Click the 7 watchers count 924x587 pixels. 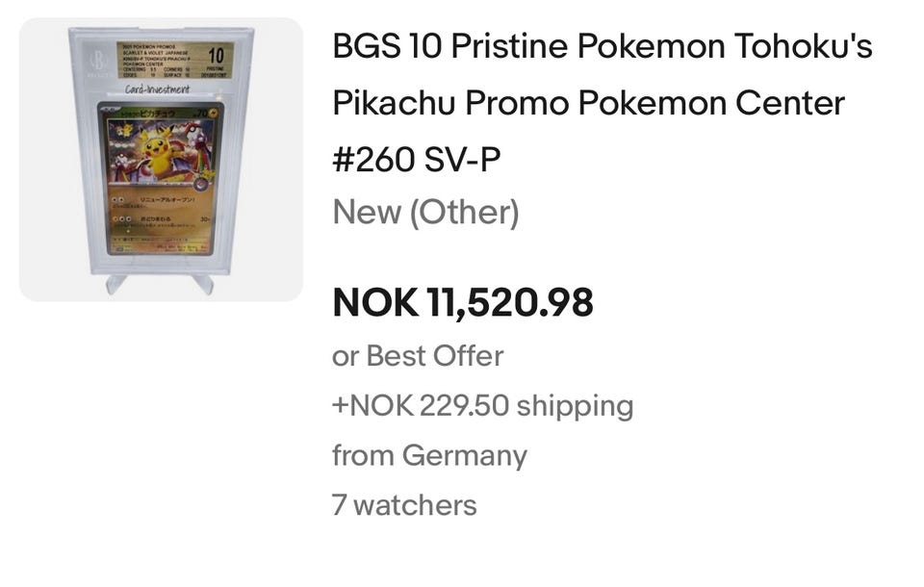click(x=404, y=504)
